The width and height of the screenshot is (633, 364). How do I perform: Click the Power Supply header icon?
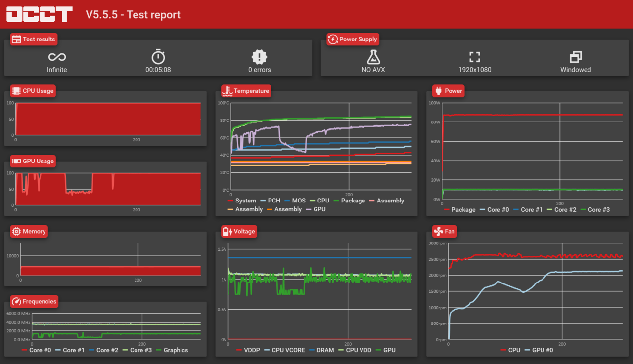333,40
